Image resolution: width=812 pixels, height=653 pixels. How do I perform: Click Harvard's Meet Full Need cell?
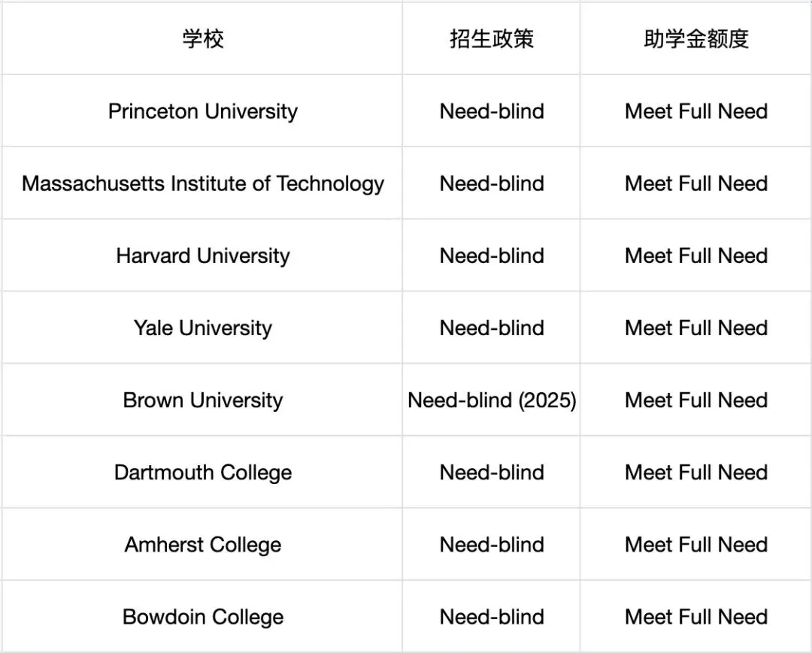696,255
